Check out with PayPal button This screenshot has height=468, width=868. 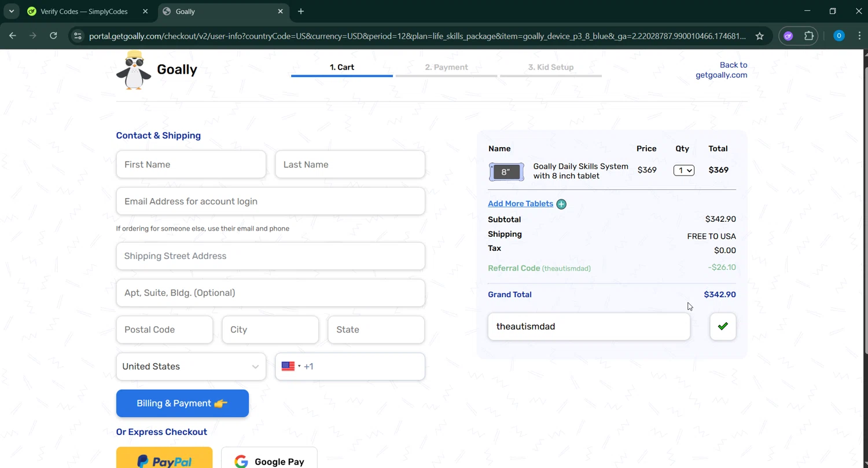[164, 458]
